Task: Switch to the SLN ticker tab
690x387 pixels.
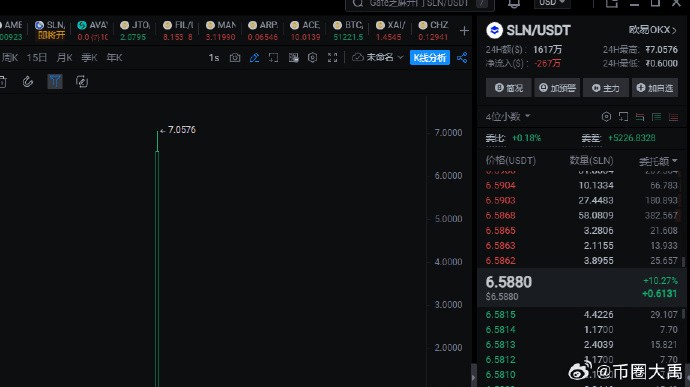Action: tap(50, 30)
